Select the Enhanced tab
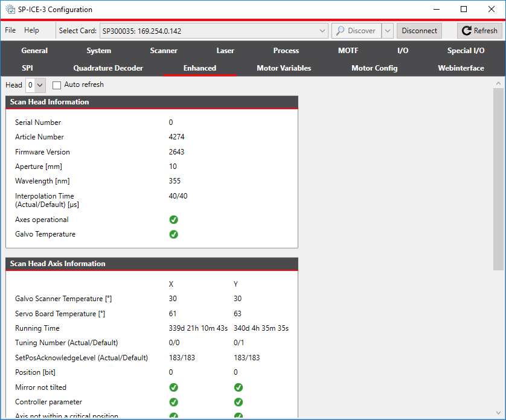The height and width of the screenshot is (420, 506). (x=200, y=68)
